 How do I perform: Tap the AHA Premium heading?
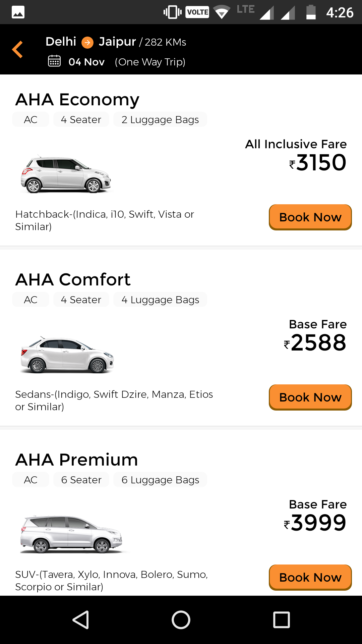77,460
